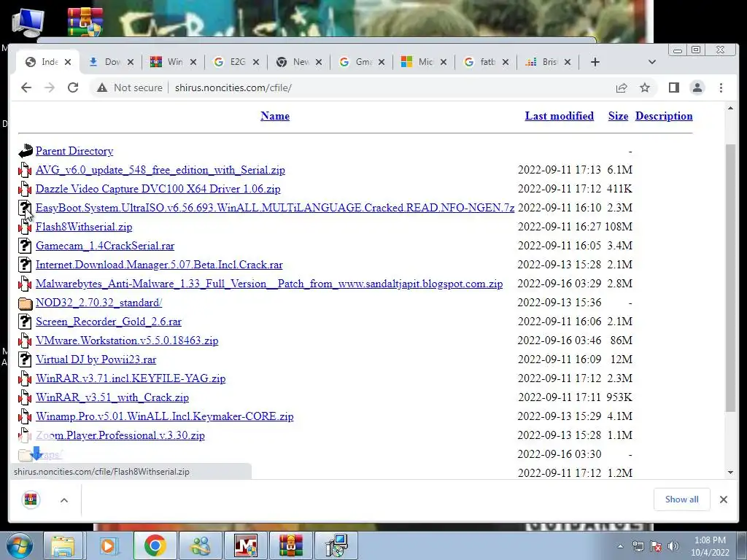The width and height of the screenshot is (747, 560).
Task: Open WinRAR v3.71 KEYFILE-YAG zip link
Action: [x=131, y=378]
